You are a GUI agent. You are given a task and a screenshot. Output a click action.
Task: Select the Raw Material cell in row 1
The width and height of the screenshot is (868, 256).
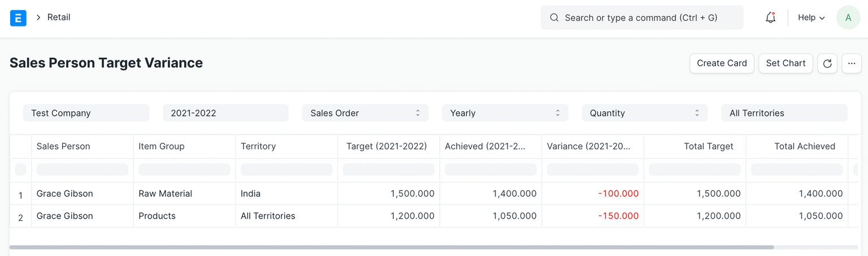(x=165, y=194)
